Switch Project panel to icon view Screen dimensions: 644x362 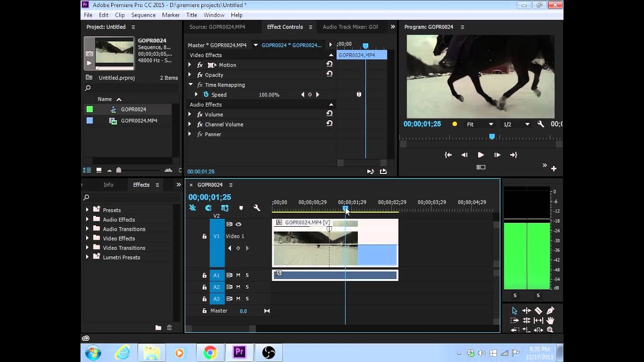[x=99, y=170]
